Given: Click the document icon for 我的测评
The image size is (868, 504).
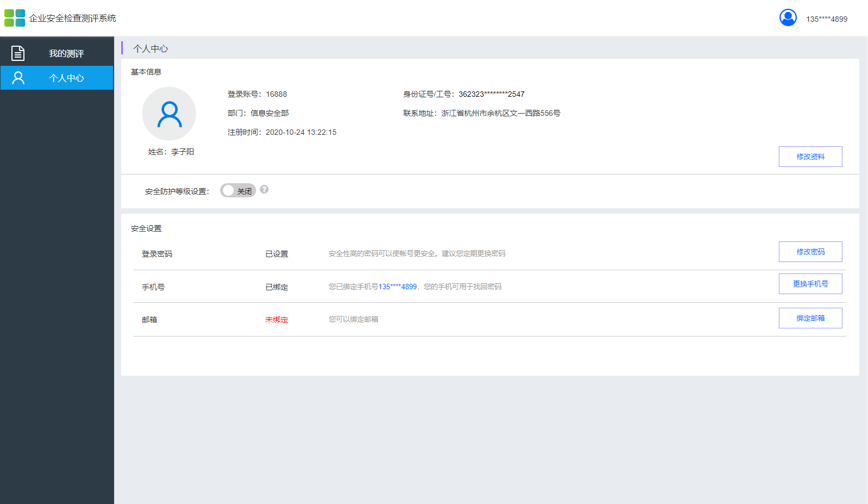Looking at the screenshot, I should coord(18,53).
